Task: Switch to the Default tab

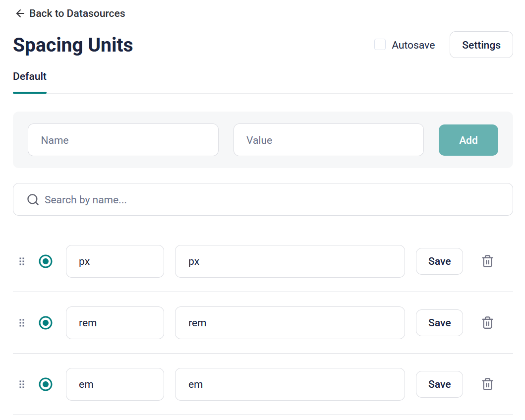Action: pos(30,76)
